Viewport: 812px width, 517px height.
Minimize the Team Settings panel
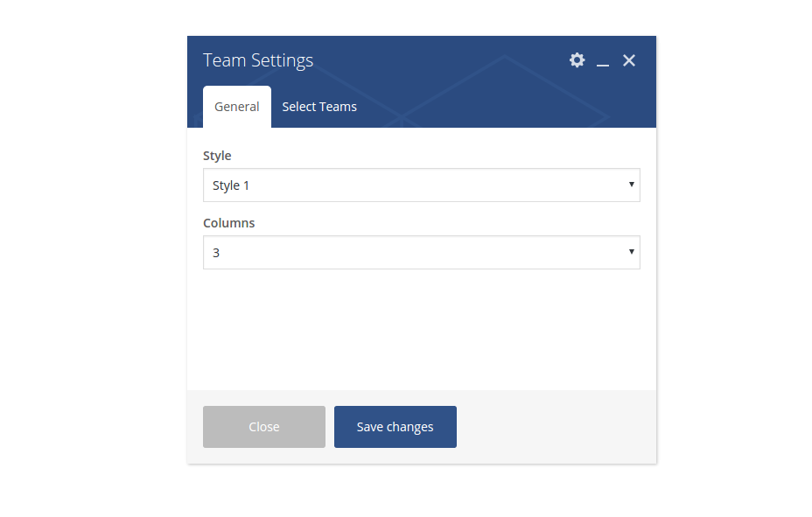pyautogui.click(x=603, y=61)
